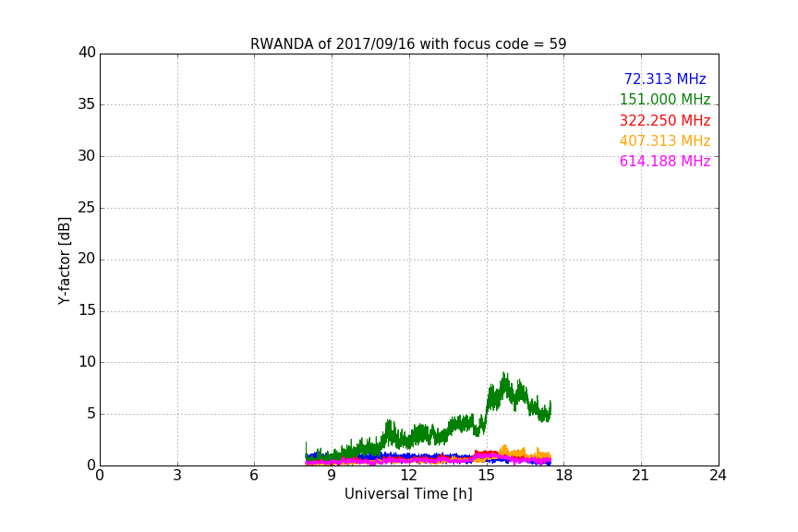Click x-axis tick label 9

(332, 476)
